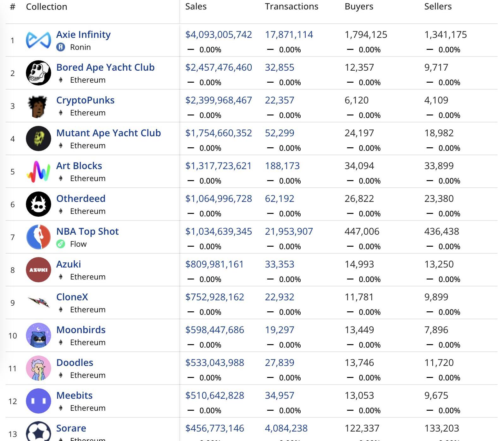Sort table by Buyers column header
This screenshot has width=504, height=441.
click(359, 7)
